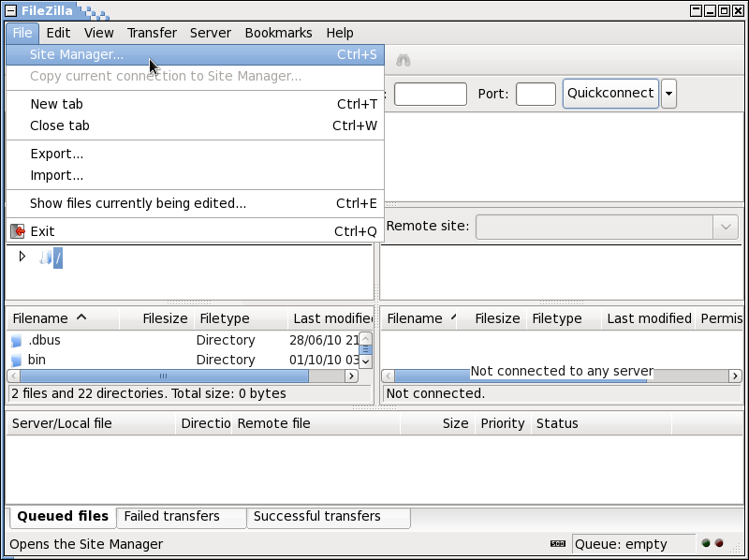Click remote list horizontal scroll right arrow
The width and height of the screenshot is (749, 560).
click(x=735, y=376)
